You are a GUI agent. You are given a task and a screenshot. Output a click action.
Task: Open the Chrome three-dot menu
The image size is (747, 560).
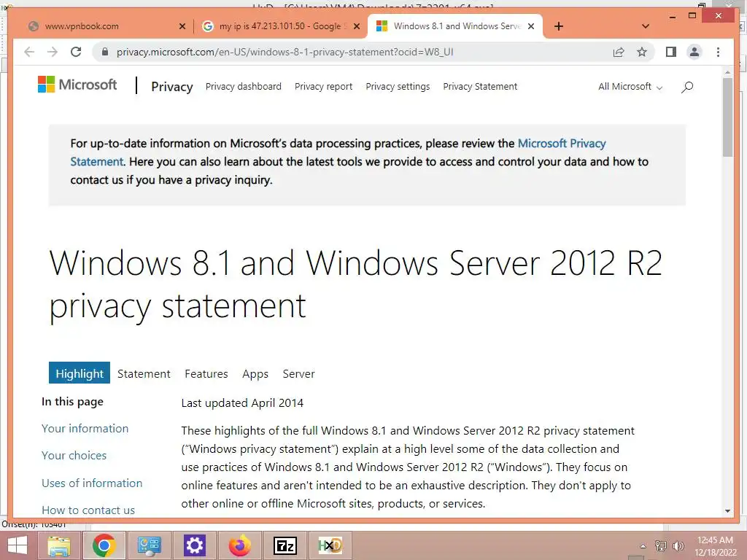[x=718, y=52]
